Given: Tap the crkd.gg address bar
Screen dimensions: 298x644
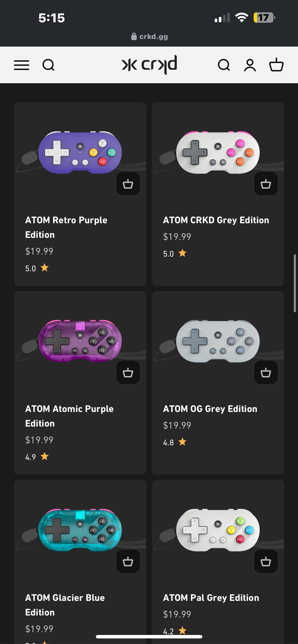Looking at the screenshot, I should pyautogui.click(x=149, y=36).
